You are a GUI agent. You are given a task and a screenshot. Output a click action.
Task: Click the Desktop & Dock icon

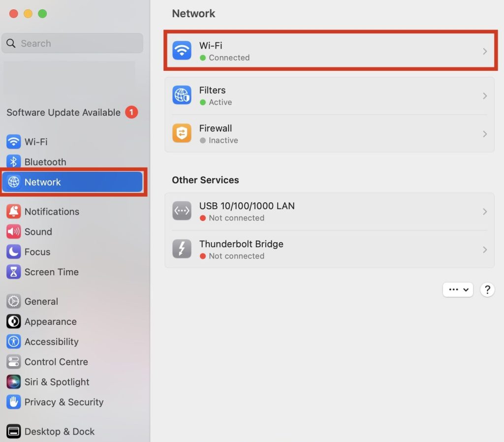pos(13,431)
